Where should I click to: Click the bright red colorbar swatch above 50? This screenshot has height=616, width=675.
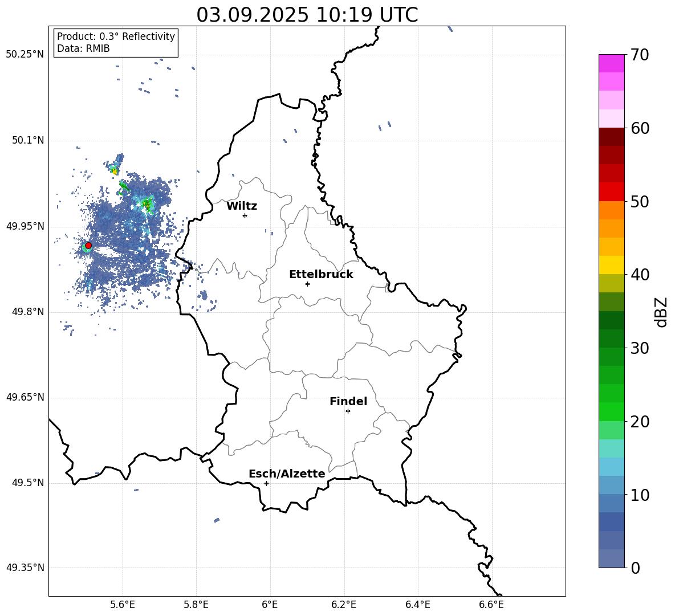(x=611, y=192)
